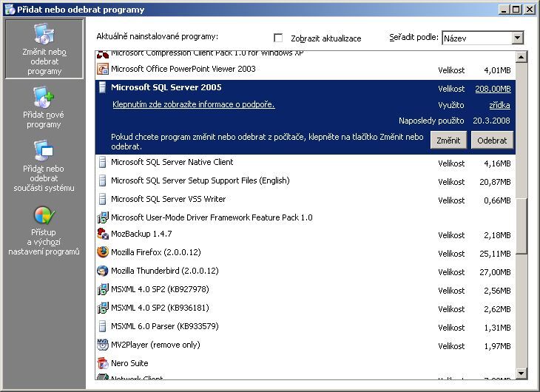Click the scroll up arrow of program list
Screen dimensions: 540x392
click(x=521, y=57)
